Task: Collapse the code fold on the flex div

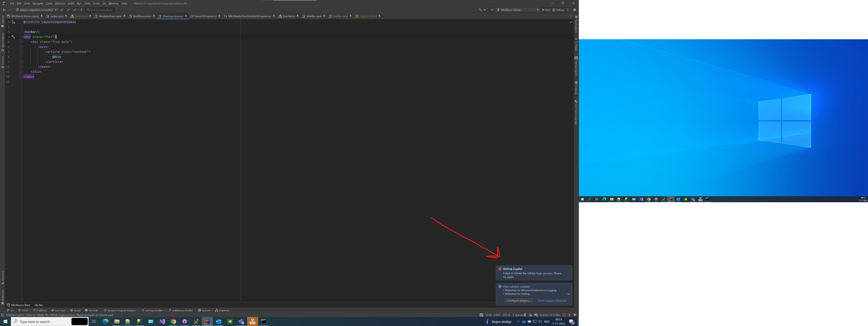Action: 22,37
